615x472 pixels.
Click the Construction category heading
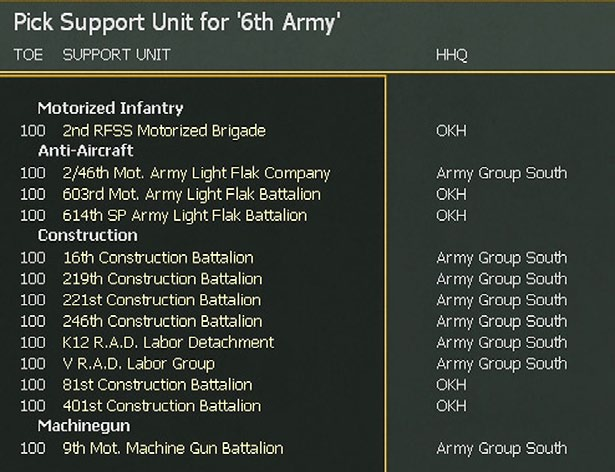(x=87, y=236)
